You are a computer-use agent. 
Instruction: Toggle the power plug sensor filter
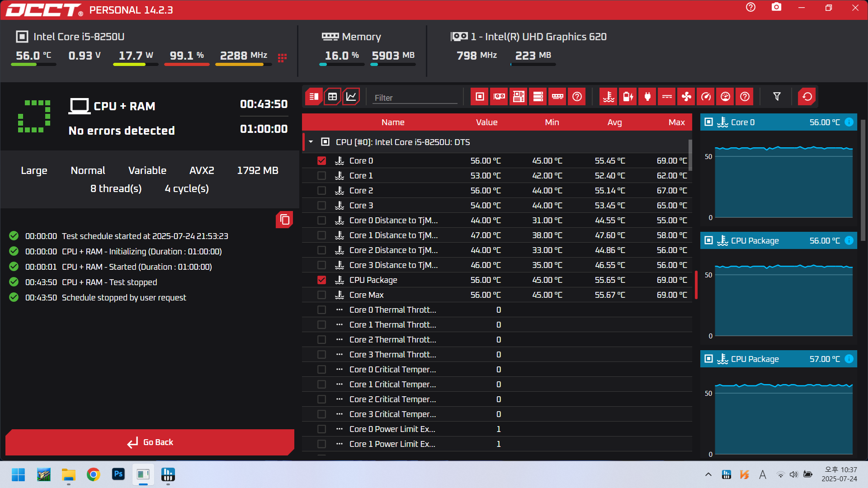tap(647, 97)
